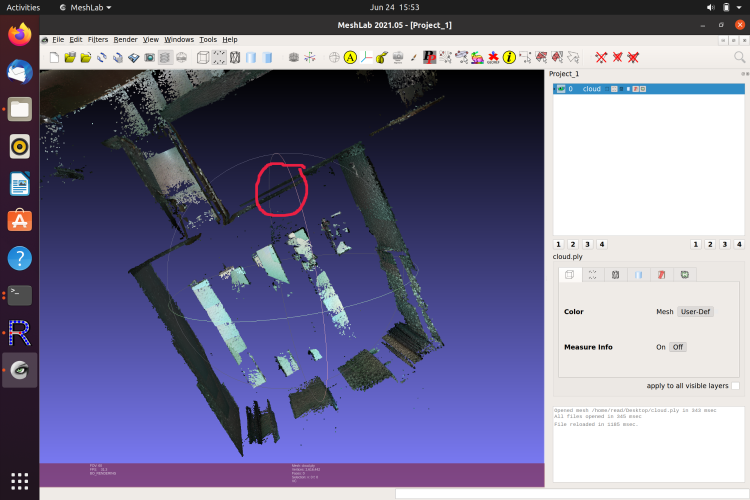The width and height of the screenshot is (750, 500).
Task: Open the Filters menu
Action: (x=98, y=39)
